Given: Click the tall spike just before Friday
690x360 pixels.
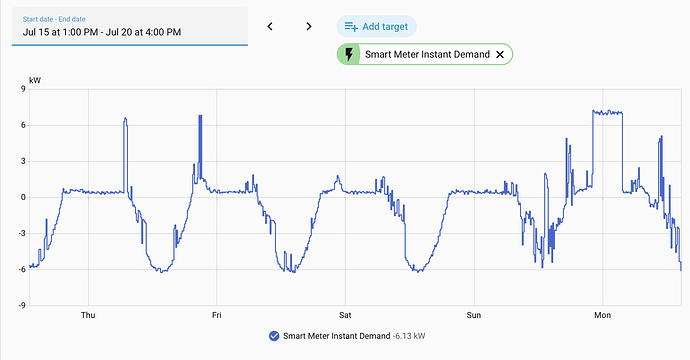Looking at the screenshot, I should (200, 145).
